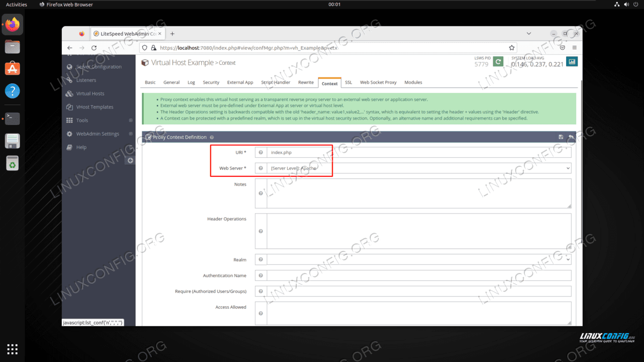
Task: Click the save icon in Proxy Context Definition header
Action: tap(561, 137)
